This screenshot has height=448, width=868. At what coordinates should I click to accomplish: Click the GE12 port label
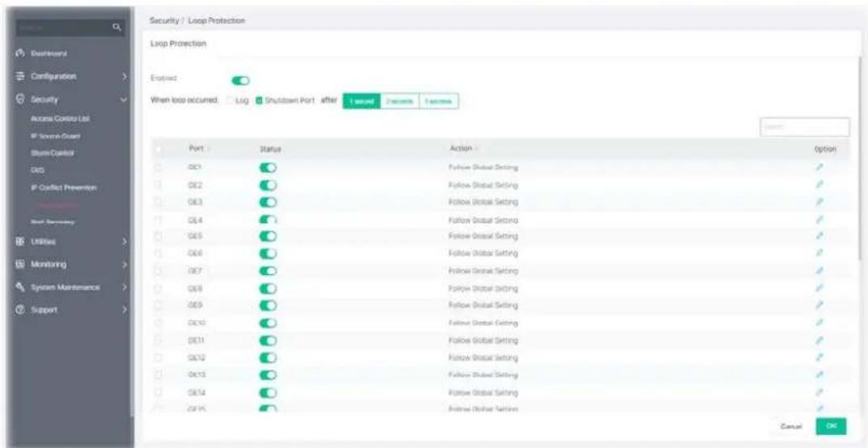click(196, 357)
